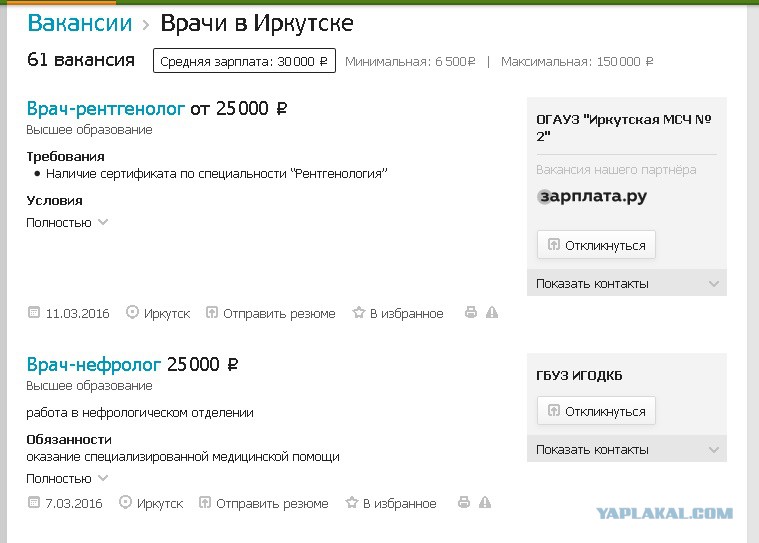
Task: Click the warning triangle icon for the Врач-нефролог vacancy
Action: click(x=485, y=502)
